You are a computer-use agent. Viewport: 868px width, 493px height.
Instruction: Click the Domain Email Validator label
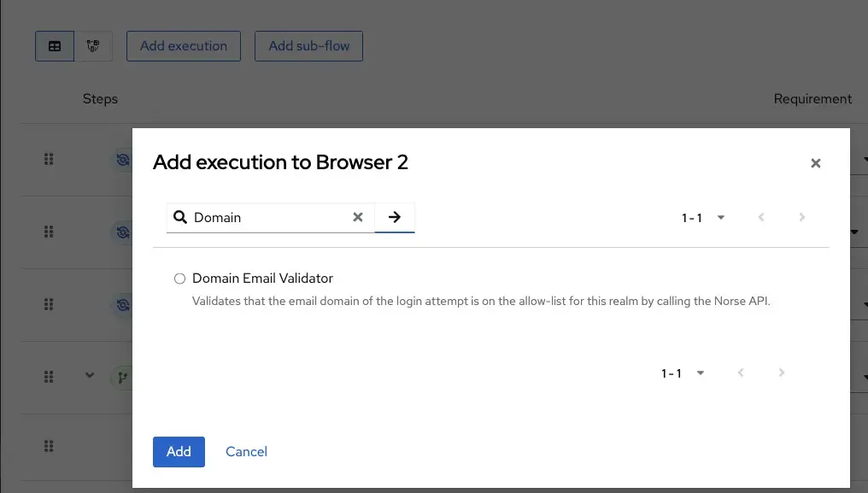262,278
